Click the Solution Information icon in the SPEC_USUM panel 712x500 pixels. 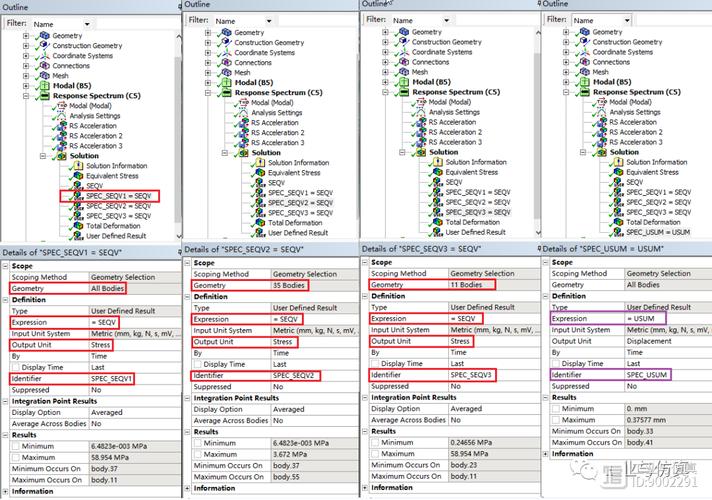[x=618, y=162]
